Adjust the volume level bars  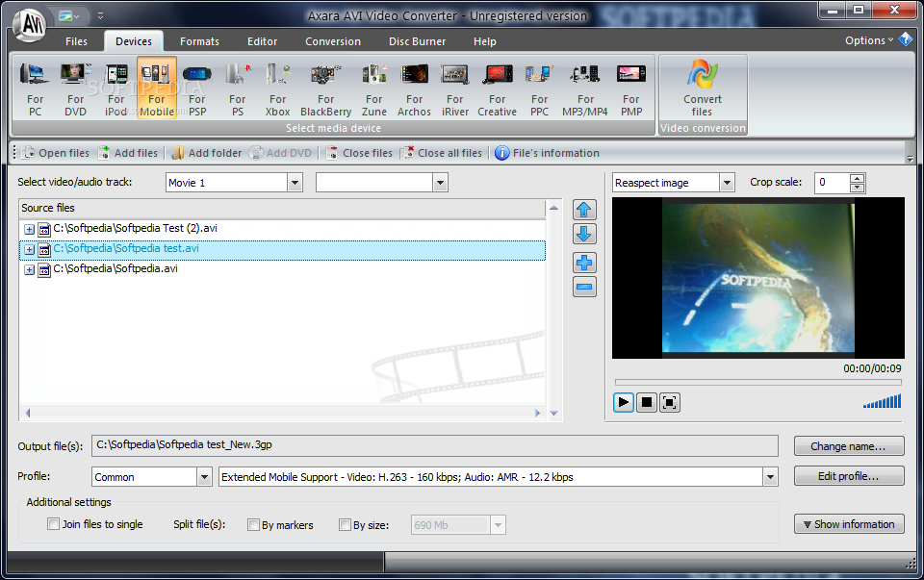point(883,402)
